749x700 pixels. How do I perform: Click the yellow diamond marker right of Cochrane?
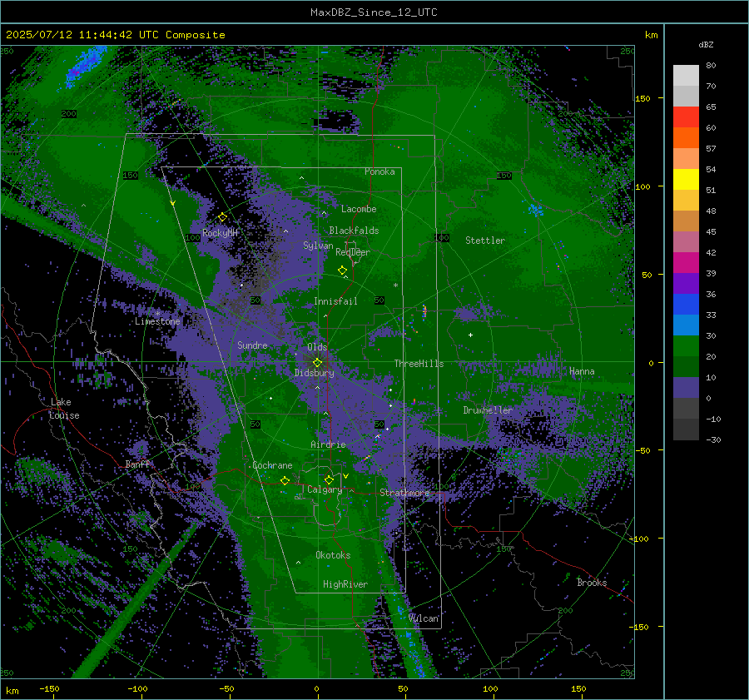[285, 480]
